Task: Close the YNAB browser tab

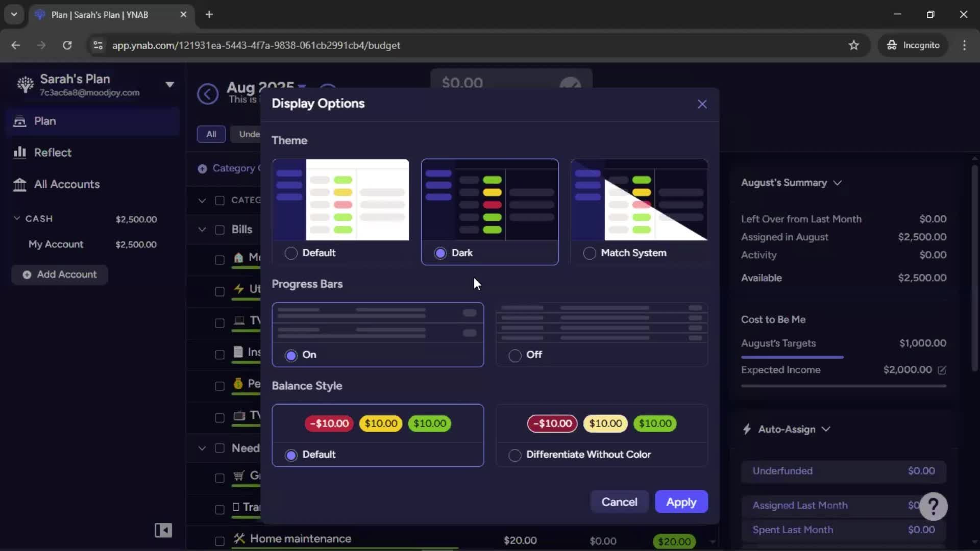Action: (183, 15)
